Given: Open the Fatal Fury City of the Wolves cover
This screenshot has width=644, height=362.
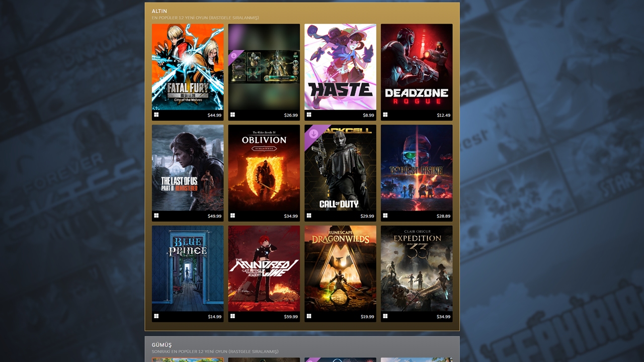Looking at the screenshot, I should coord(188,67).
